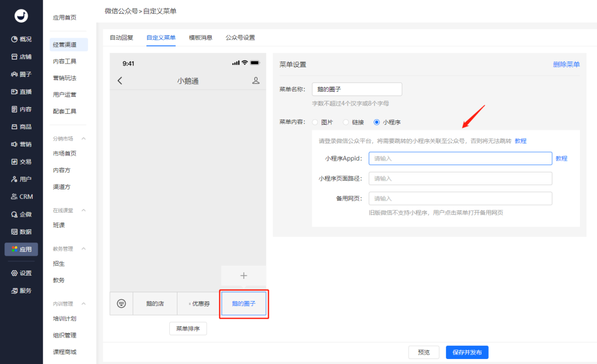
Task: Click the 删除菜单 link
Action: point(566,64)
